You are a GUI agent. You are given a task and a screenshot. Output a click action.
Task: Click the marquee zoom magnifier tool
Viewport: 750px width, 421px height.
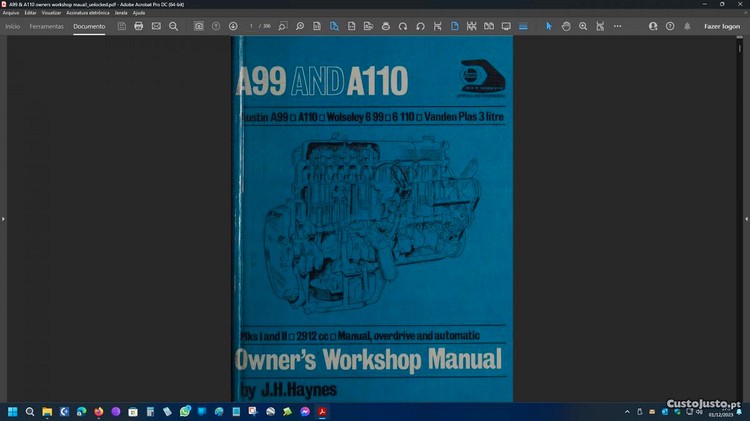pyautogui.click(x=583, y=26)
